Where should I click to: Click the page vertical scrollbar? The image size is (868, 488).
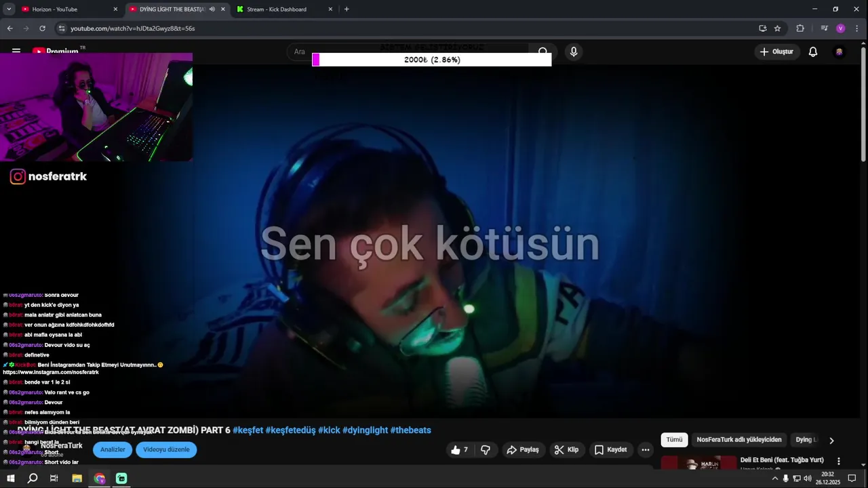(x=863, y=102)
